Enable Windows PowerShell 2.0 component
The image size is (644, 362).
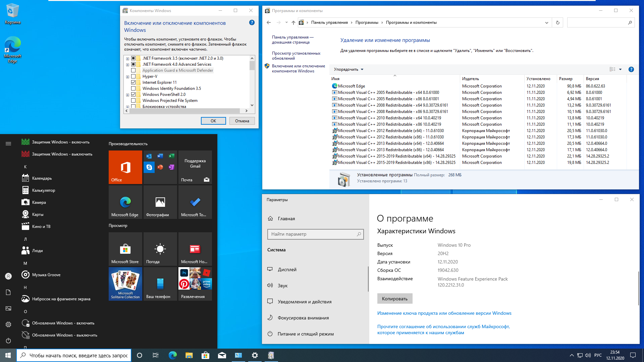(x=133, y=94)
